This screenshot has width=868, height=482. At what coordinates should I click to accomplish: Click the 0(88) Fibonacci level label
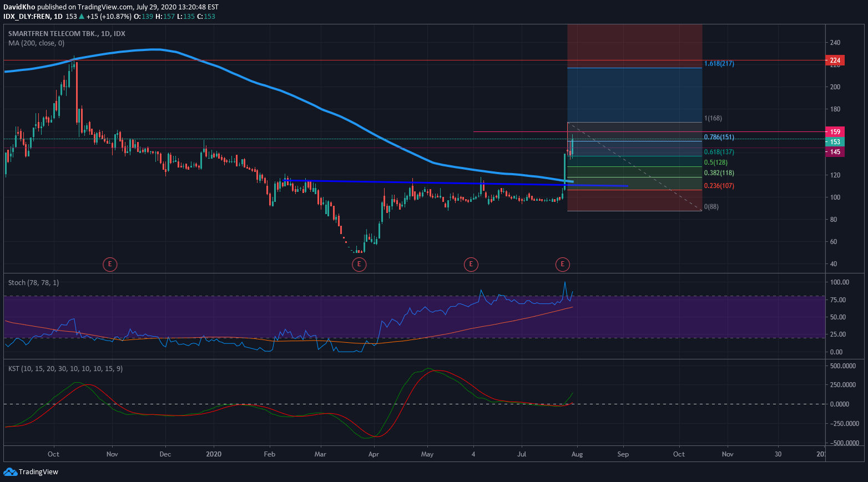[x=713, y=207]
